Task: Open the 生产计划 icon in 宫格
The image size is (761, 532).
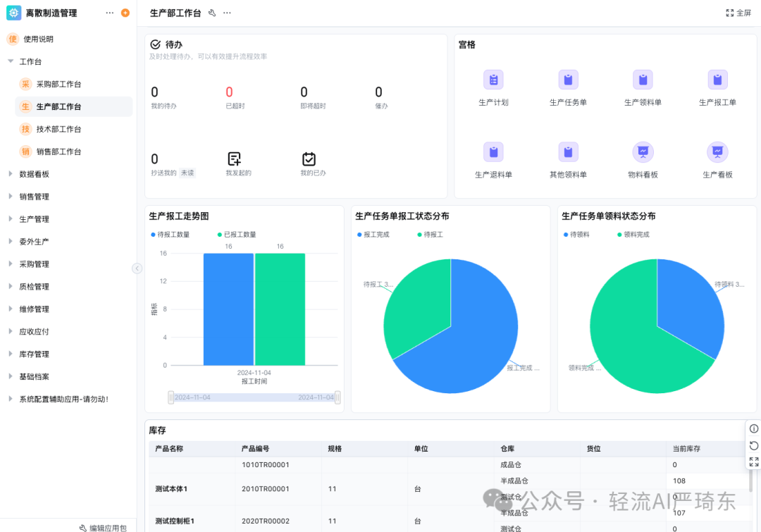Action: (494, 80)
